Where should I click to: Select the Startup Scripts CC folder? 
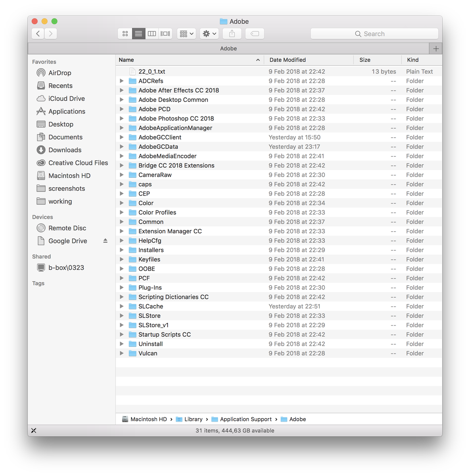[279, 334]
